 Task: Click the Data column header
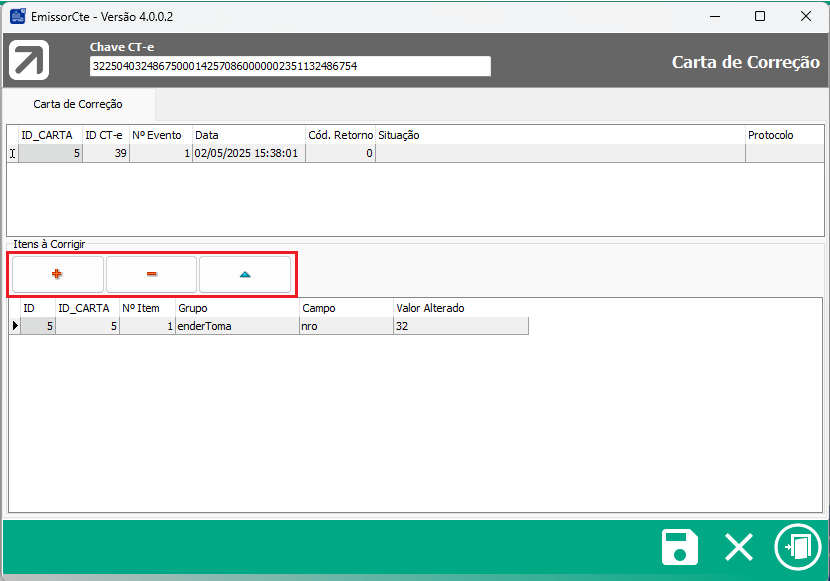click(248, 135)
